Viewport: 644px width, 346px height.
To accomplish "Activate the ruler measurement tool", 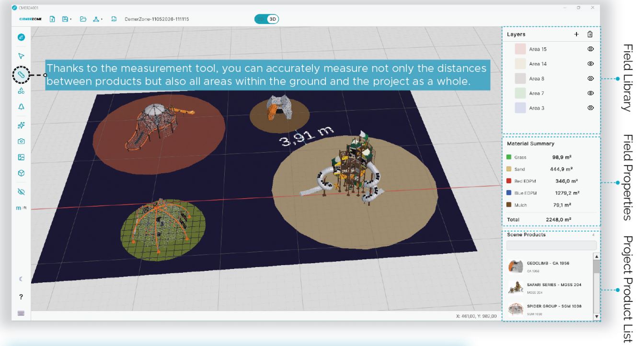I will coord(21,75).
